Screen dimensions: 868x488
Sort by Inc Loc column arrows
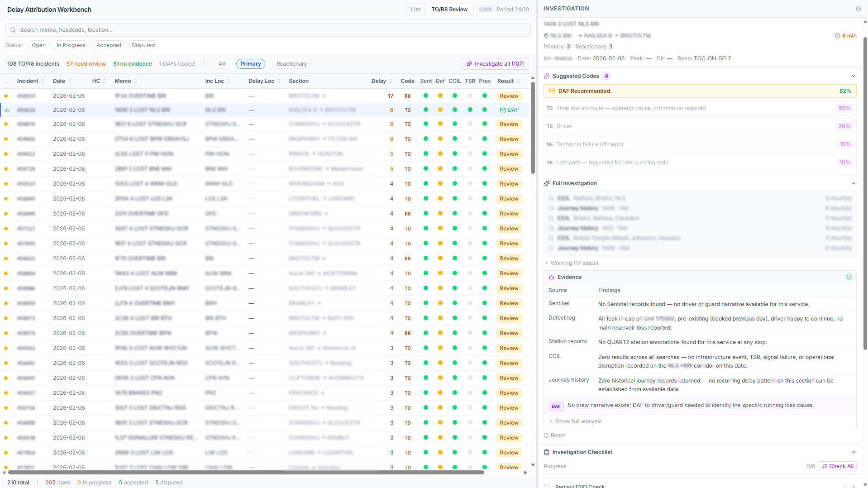click(229, 81)
